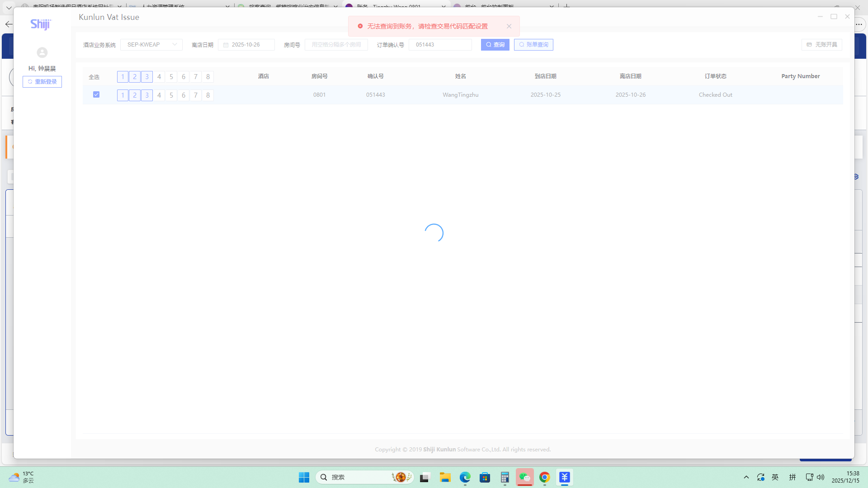Expand the SEP-KWEAP system dropdown
Viewport: 868px width, 488px height.
(x=151, y=45)
